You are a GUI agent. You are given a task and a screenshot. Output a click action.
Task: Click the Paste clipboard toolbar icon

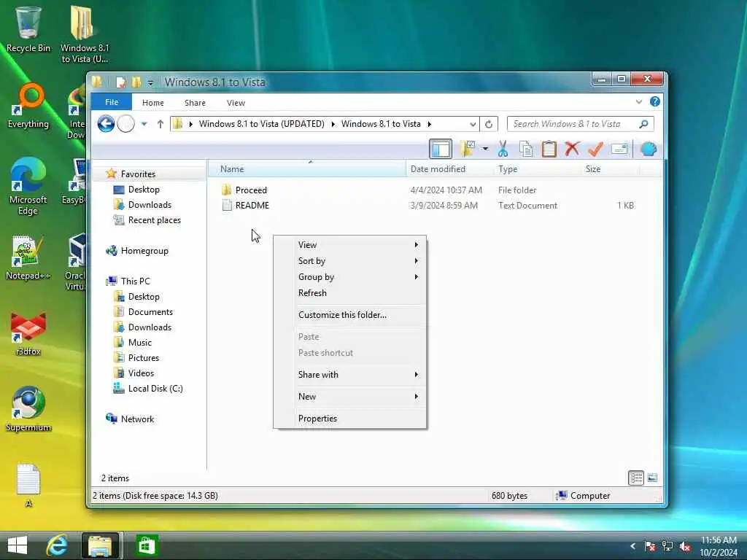pos(549,149)
